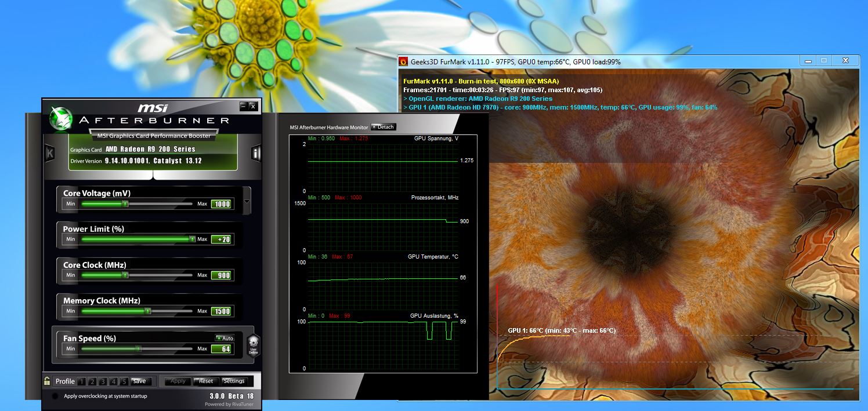Toggle the Auto fan speed button
The image size is (868, 411).
pyautogui.click(x=225, y=338)
